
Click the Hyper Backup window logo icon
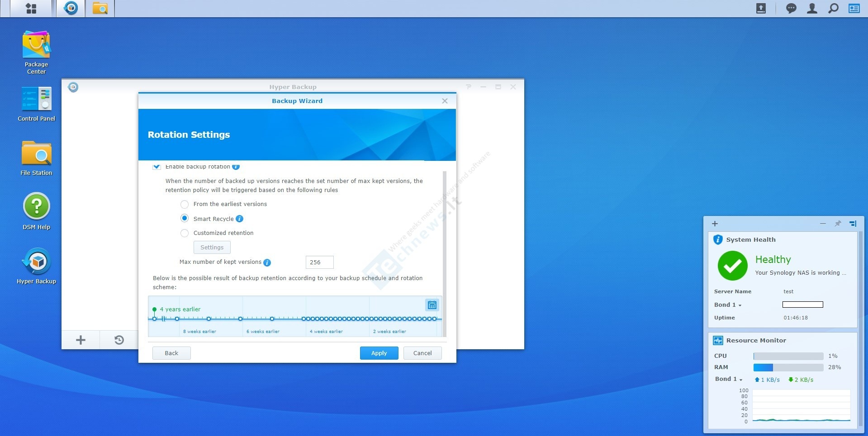pyautogui.click(x=73, y=87)
